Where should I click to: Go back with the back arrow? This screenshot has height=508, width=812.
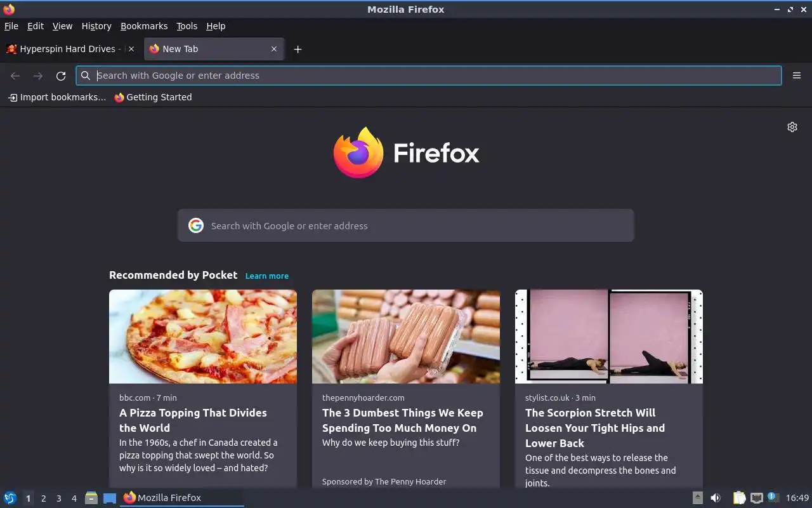(15, 76)
